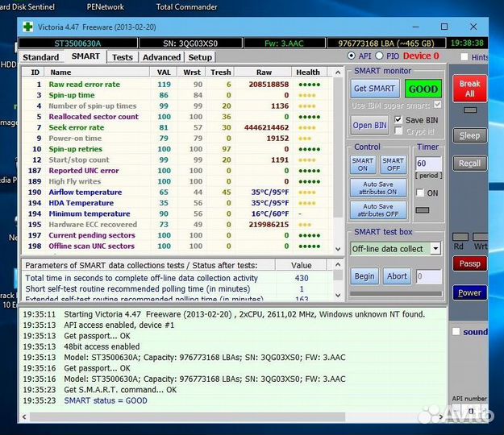Enable the Timer ON checkbox
The width and height of the screenshot is (504, 435).
point(420,193)
